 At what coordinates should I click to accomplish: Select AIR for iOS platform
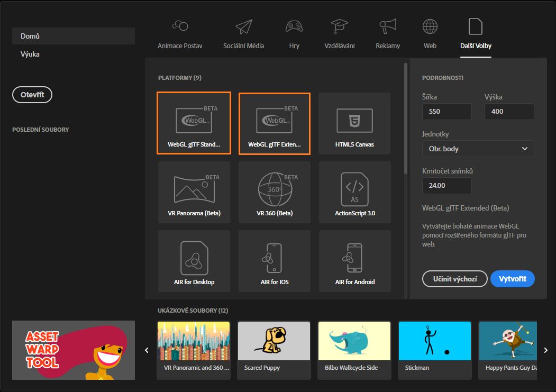(x=275, y=261)
